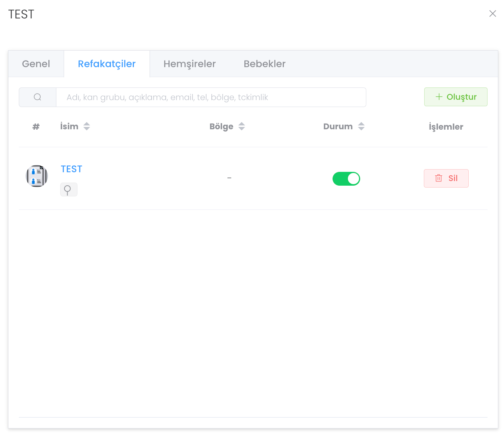Focus the companion search text field

[x=211, y=97]
